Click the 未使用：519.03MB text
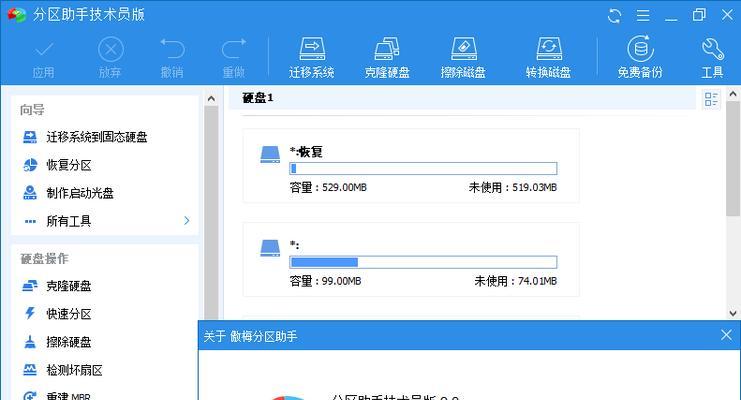This screenshot has width=741, height=400. coord(513,187)
